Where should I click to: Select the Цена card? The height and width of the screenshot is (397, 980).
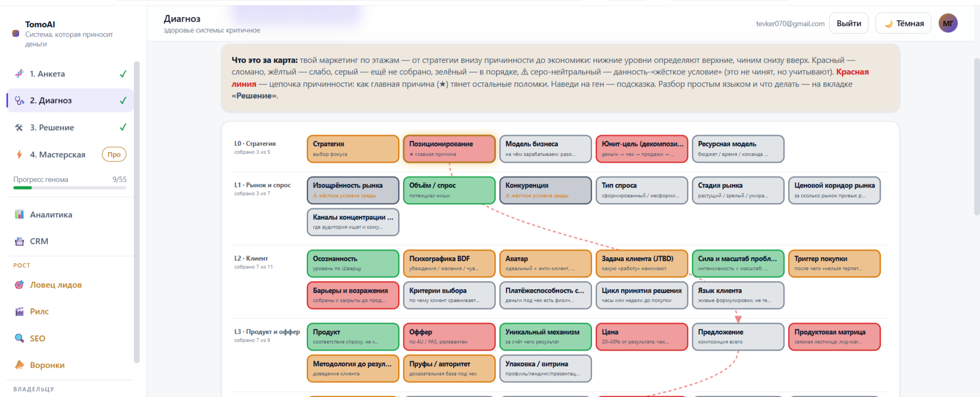click(642, 337)
